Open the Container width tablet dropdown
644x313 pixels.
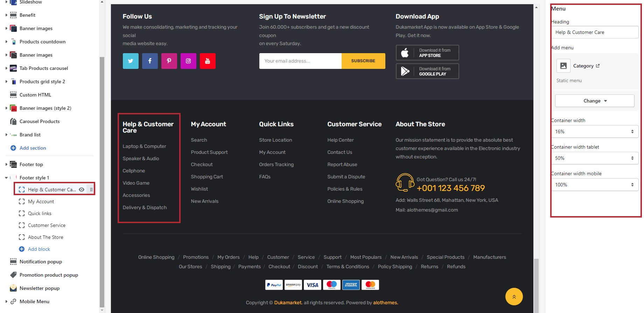(594, 158)
